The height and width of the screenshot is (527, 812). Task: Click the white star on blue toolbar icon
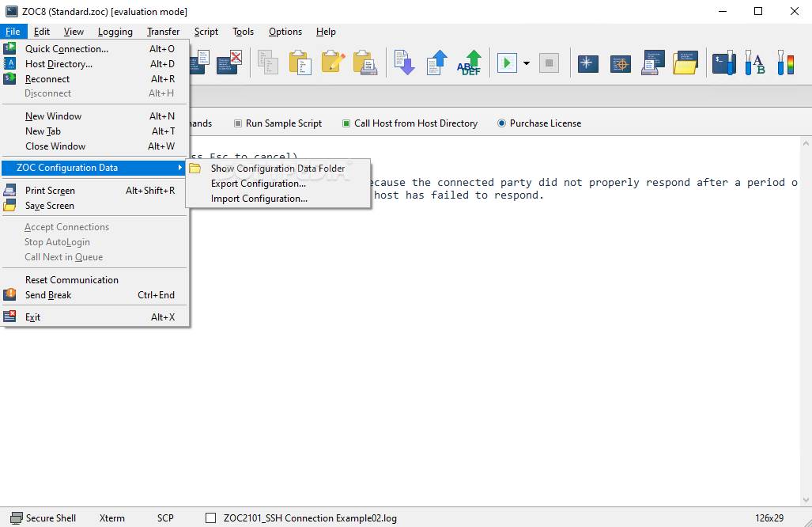pos(587,64)
